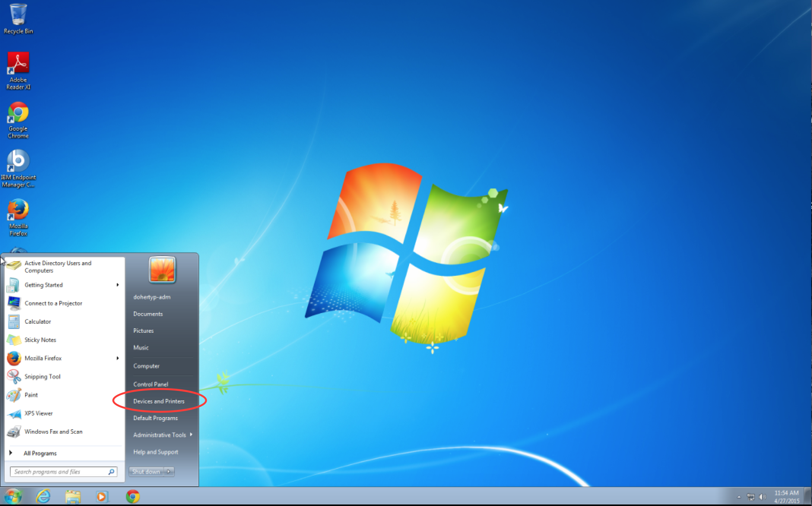The image size is (812, 506).
Task: Expand the Administrative Tools submenu
Action: (192, 435)
